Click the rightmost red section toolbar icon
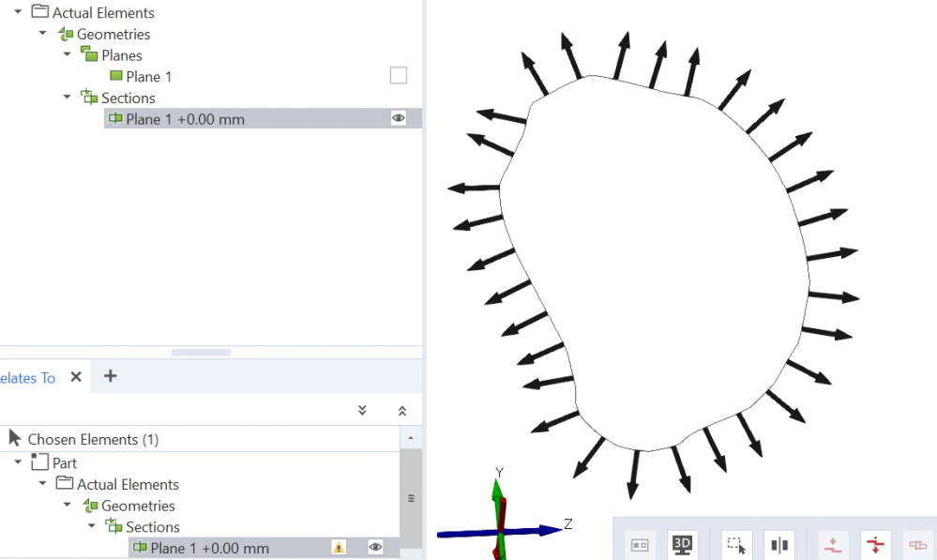The image size is (937, 560). click(x=917, y=544)
